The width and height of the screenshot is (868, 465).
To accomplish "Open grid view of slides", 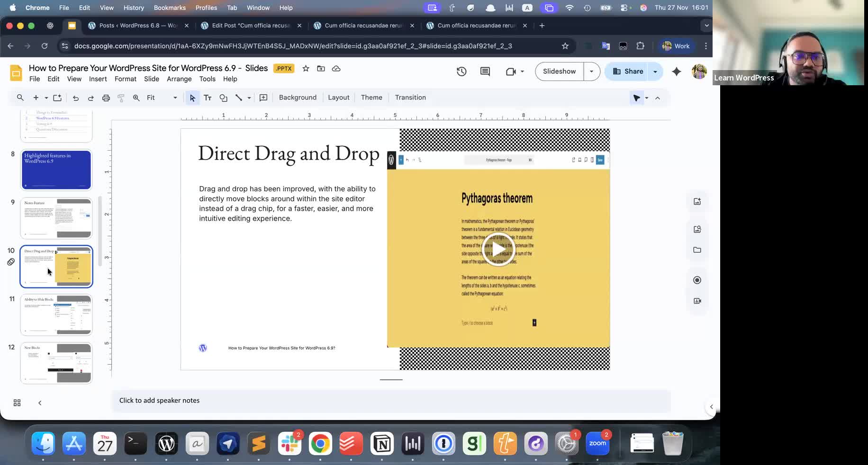I will [17, 403].
